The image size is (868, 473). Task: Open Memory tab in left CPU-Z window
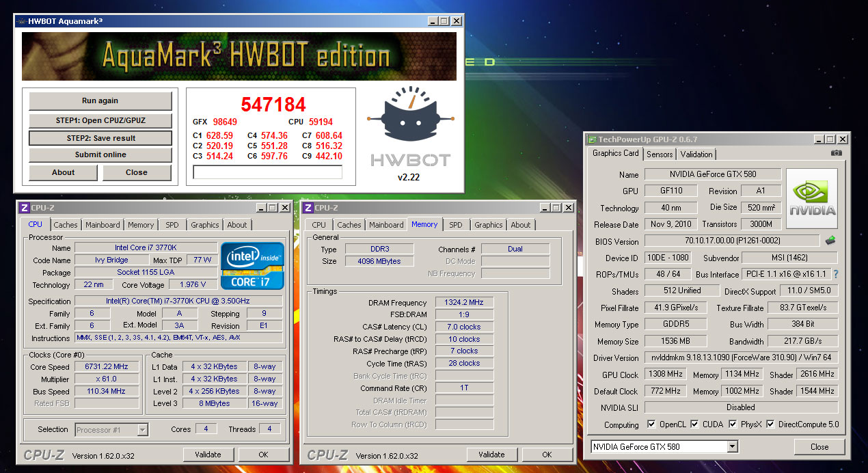141,225
